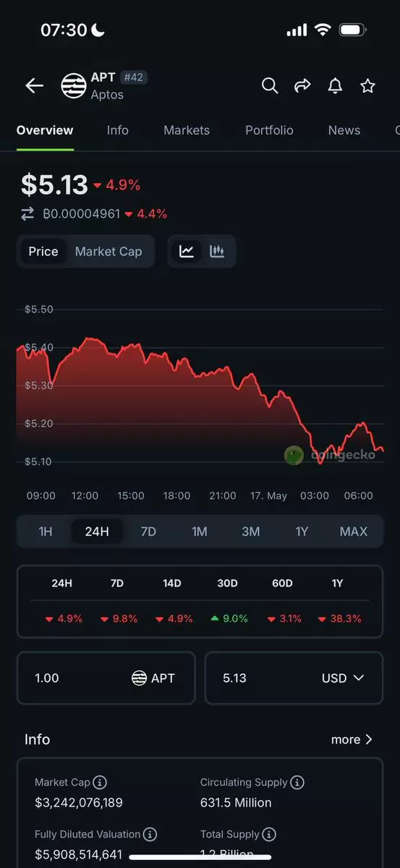
Task: Edit the 1.00 APT amount field
Action: coord(106,678)
